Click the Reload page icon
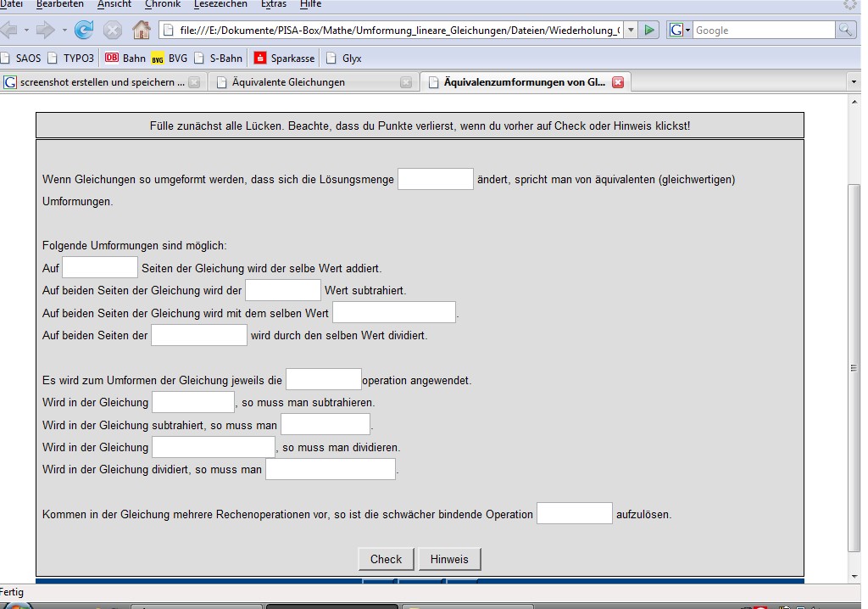Viewport: 868px width, 609px height. tap(84, 31)
